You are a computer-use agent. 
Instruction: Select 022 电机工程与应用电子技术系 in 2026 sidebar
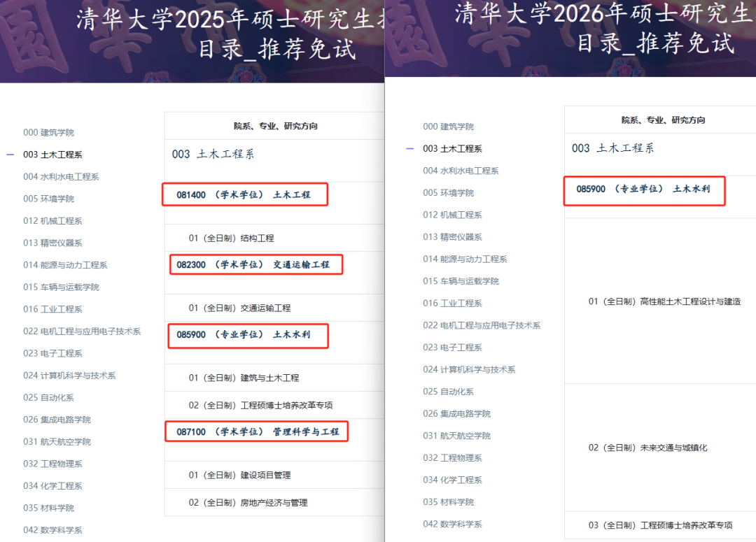click(x=482, y=326)
